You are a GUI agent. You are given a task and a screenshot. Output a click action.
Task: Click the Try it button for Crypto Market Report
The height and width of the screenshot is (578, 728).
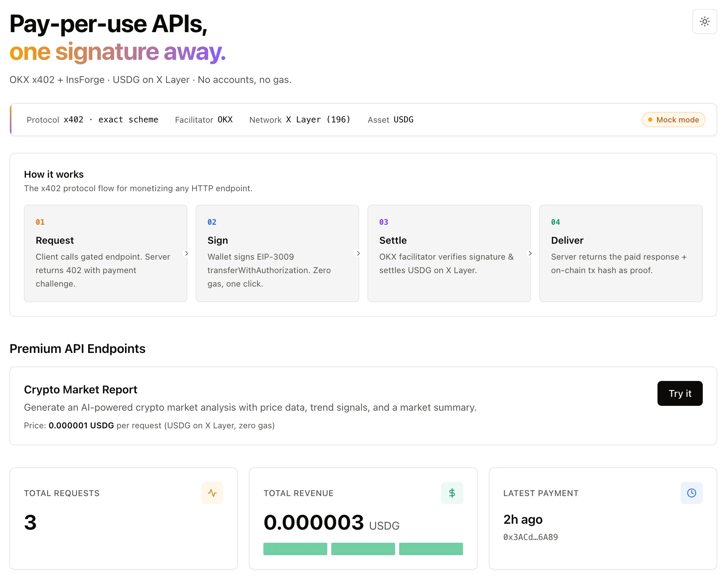tap(680, 393)
